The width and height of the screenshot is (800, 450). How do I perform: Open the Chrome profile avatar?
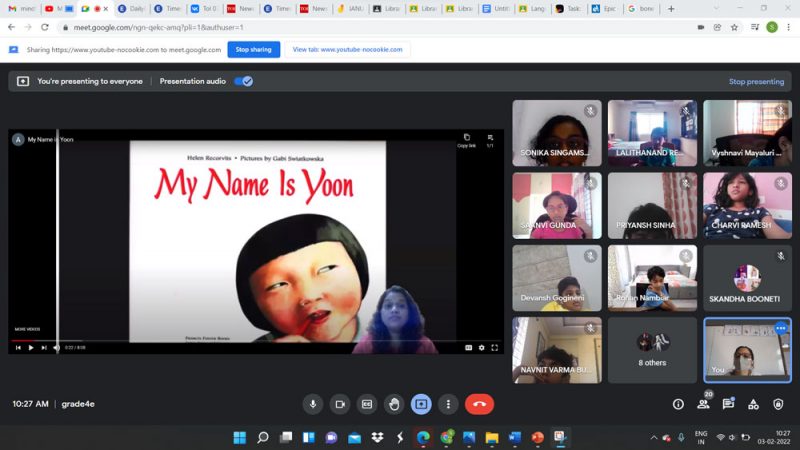click(772, 28)
